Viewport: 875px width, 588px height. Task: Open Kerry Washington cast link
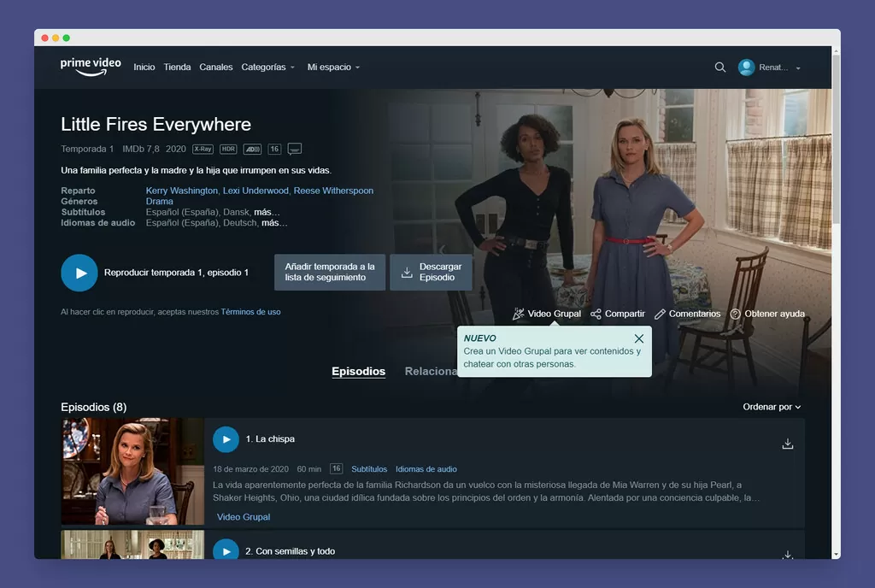coord(182,191)
